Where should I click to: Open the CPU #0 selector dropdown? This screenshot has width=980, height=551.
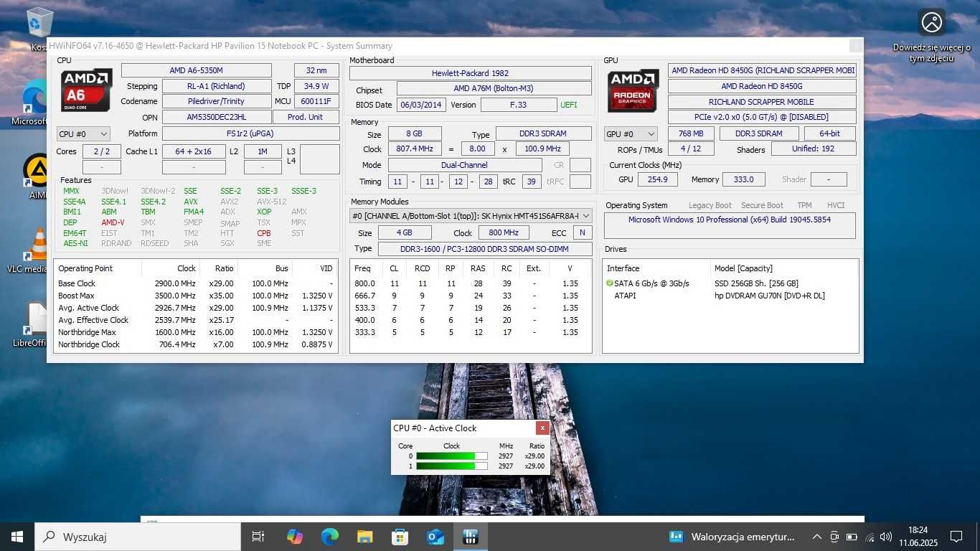pos(83,134)
